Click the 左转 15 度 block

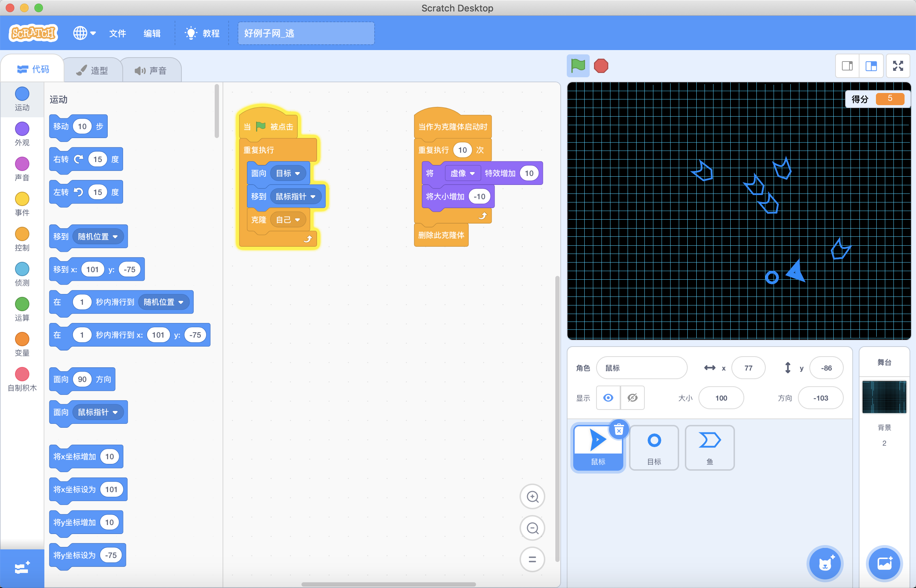86,192
